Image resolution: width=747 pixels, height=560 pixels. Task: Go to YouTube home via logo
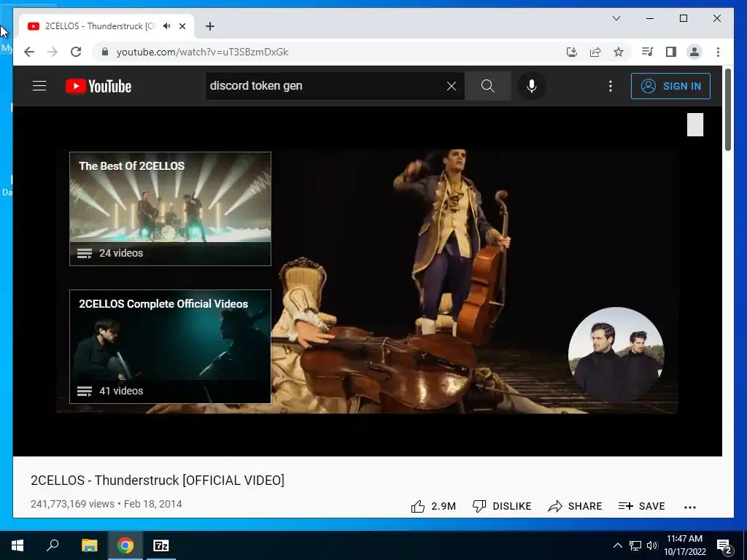point(98,86)
